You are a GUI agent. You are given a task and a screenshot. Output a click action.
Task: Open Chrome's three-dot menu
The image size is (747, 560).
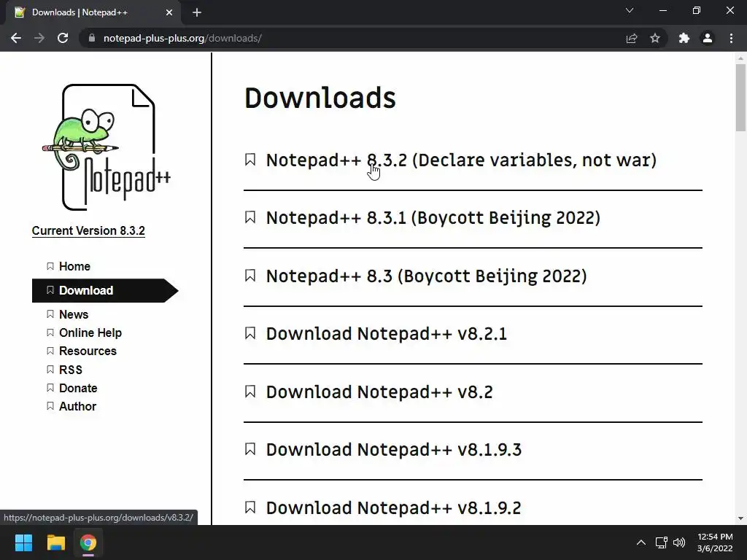[731, 38]
